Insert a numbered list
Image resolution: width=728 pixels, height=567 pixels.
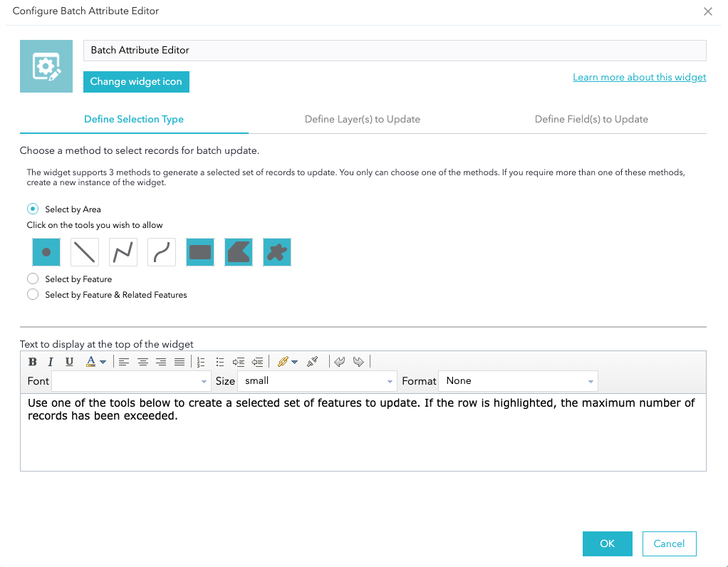pos(201,362)
